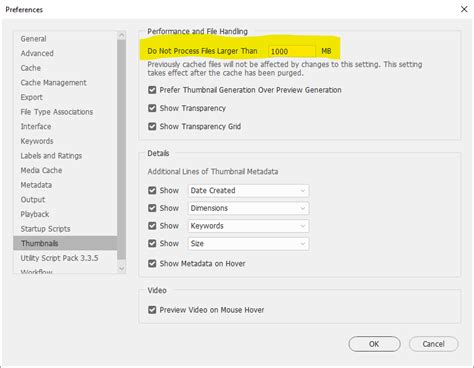Open the Keywords metadata dropdown
The height and width of the screenshot is (368, 474).
tap(248, 226)
